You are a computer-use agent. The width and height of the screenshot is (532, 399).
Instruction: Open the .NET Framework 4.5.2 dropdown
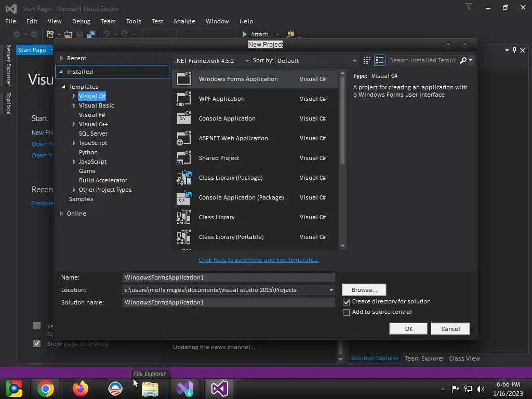point(212,61)
